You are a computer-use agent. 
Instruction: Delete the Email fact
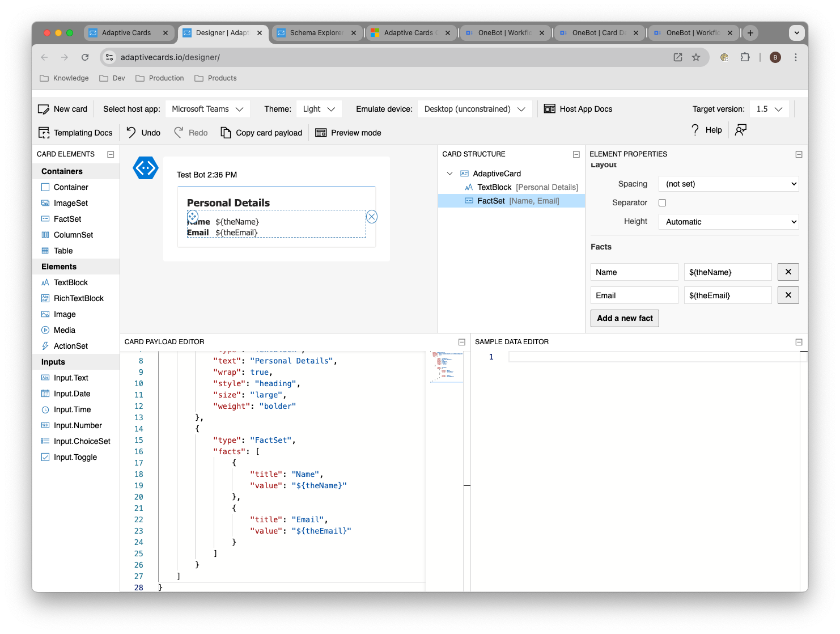pyautogui.click(x=788, y=295)
